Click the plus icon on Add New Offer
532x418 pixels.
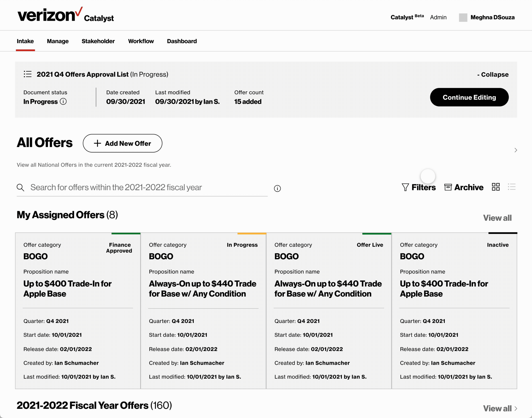[97, 143]
